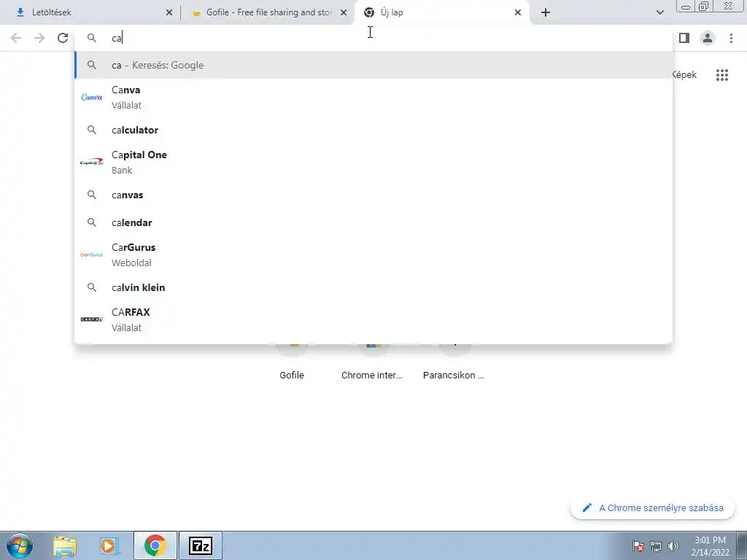Click the magnifier icon beside calendar
This screenshot has height=560, width=747.
click(x=91, y=222)
